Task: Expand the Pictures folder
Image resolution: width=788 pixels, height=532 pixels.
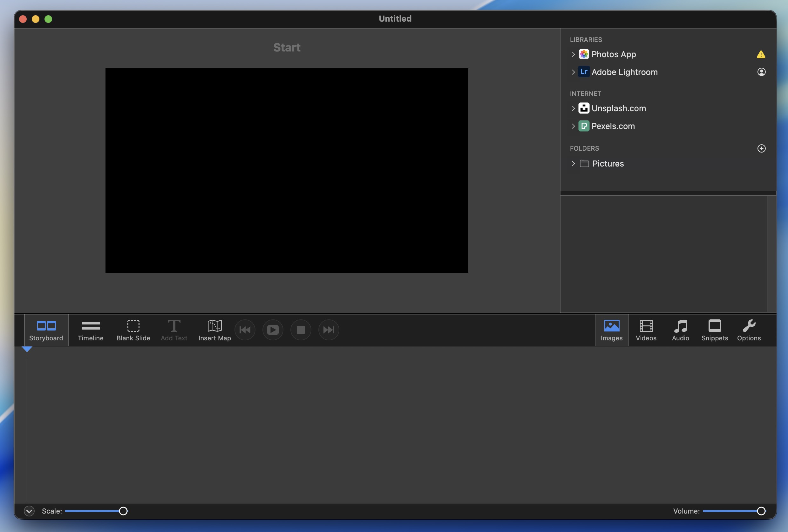Action: point(573,163)
